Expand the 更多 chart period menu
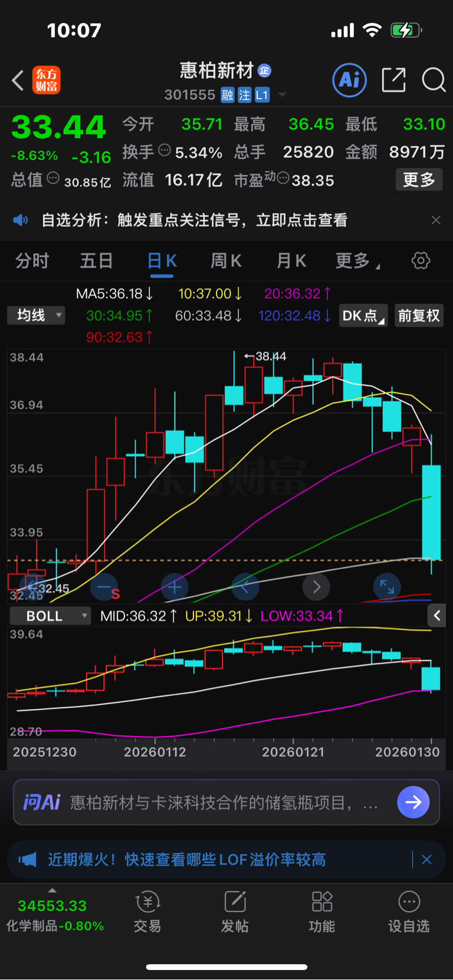Viewport: 453px width, 980px height. point(357,260)
